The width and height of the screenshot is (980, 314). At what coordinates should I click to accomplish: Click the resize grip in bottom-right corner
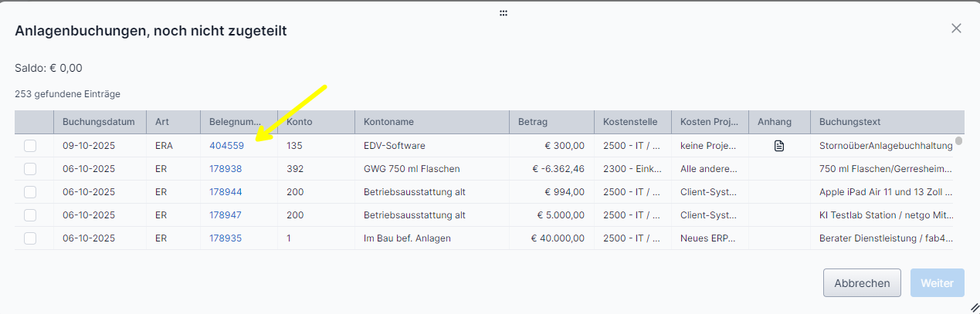click(974, 307)
